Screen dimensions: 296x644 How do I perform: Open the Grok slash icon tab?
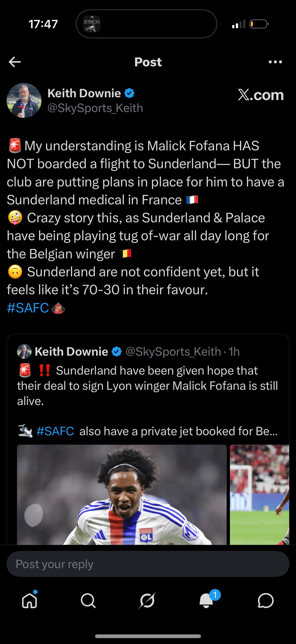147,601
